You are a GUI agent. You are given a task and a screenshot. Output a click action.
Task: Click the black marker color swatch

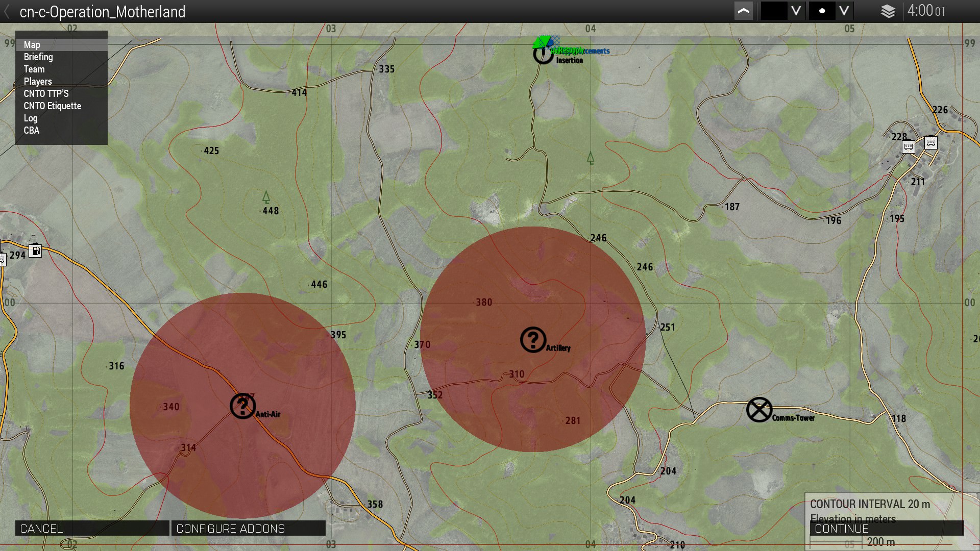point(774,11)
